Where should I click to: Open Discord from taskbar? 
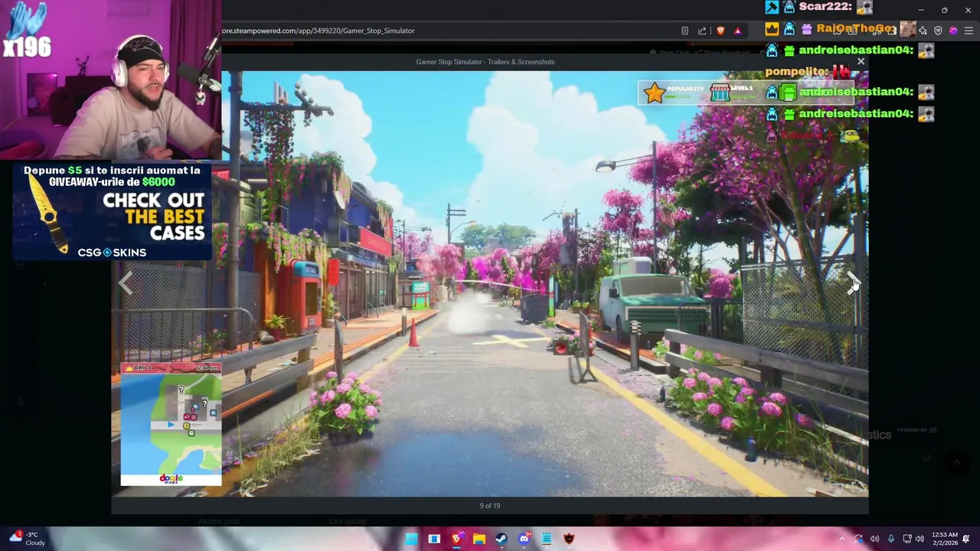tap(524, 539)
